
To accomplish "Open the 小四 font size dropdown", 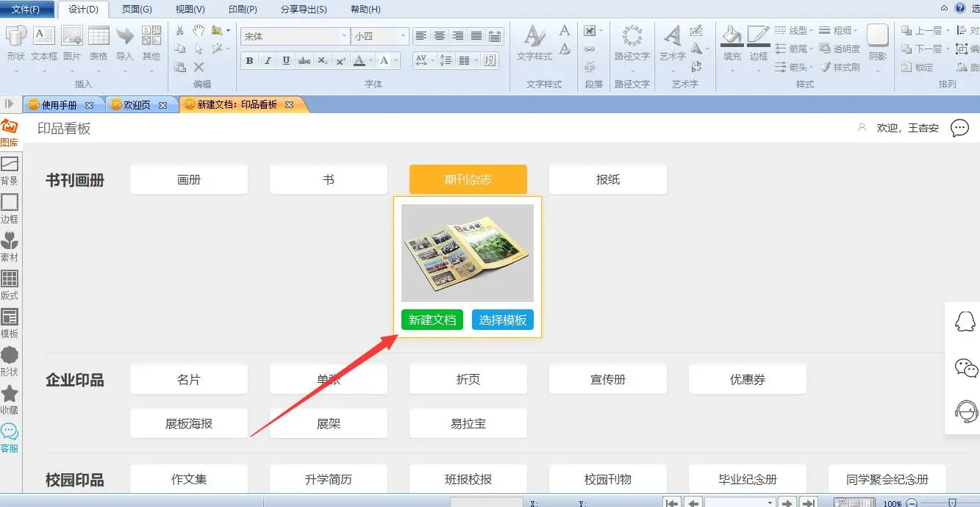I will tap(403, 36).
